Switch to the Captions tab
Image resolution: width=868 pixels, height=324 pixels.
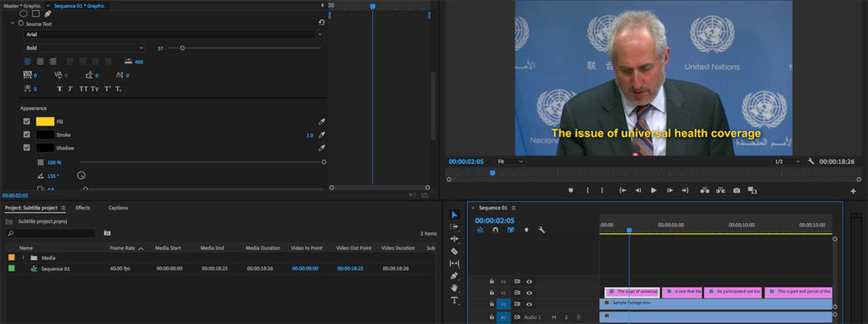click(x=118, y=208)
